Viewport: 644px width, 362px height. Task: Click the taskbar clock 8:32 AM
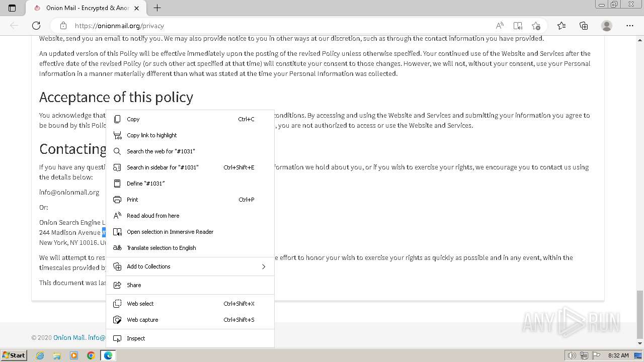[x=618, y=355]
